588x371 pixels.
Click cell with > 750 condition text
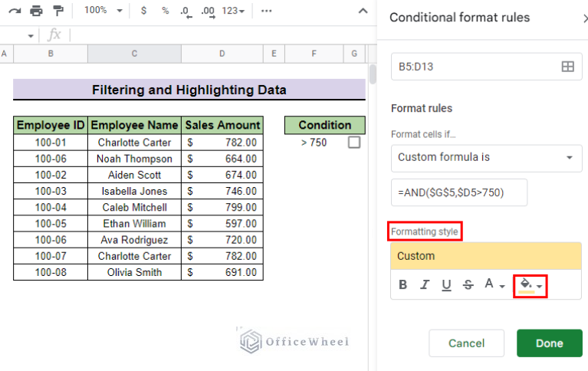point(314,143)
